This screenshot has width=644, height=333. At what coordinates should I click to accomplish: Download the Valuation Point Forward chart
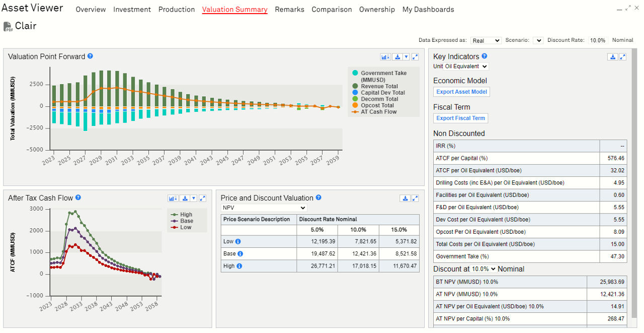click(x=397, y=57)
